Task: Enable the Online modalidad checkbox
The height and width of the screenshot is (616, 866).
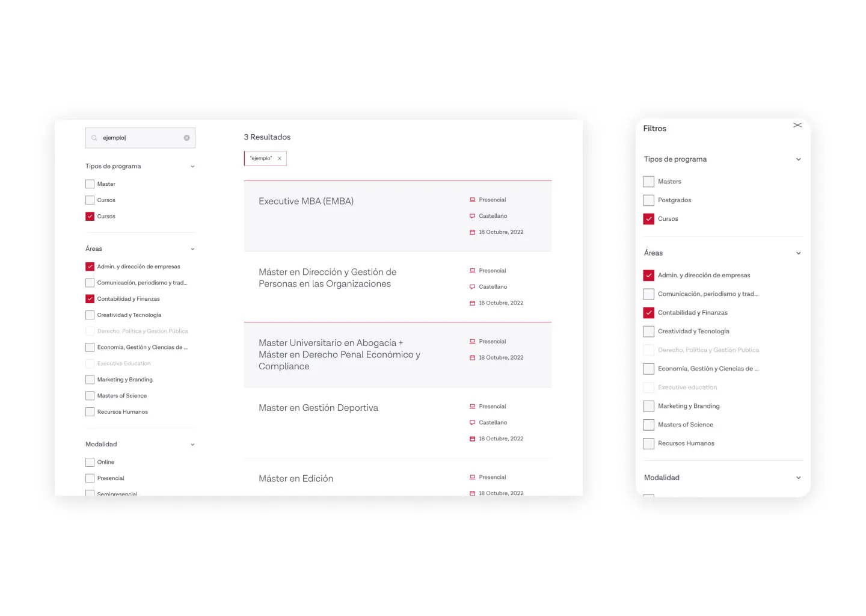Action: point(90,462)
